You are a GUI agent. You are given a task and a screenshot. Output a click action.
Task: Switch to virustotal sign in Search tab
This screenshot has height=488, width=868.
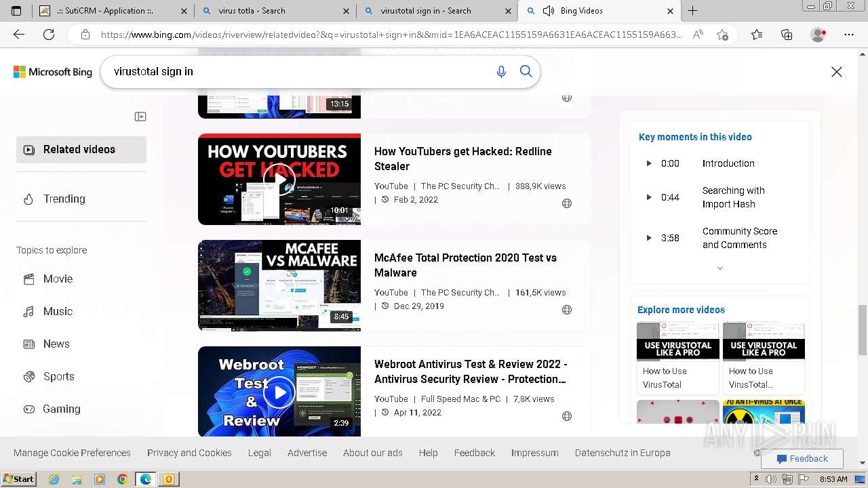[437, 11]
